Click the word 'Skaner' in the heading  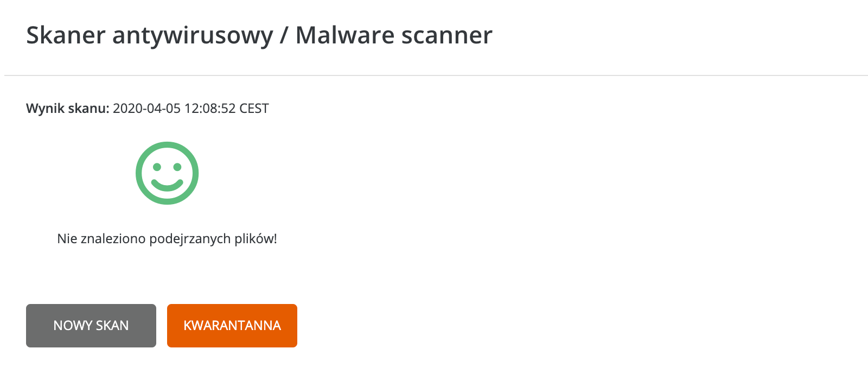coord(66,35)
